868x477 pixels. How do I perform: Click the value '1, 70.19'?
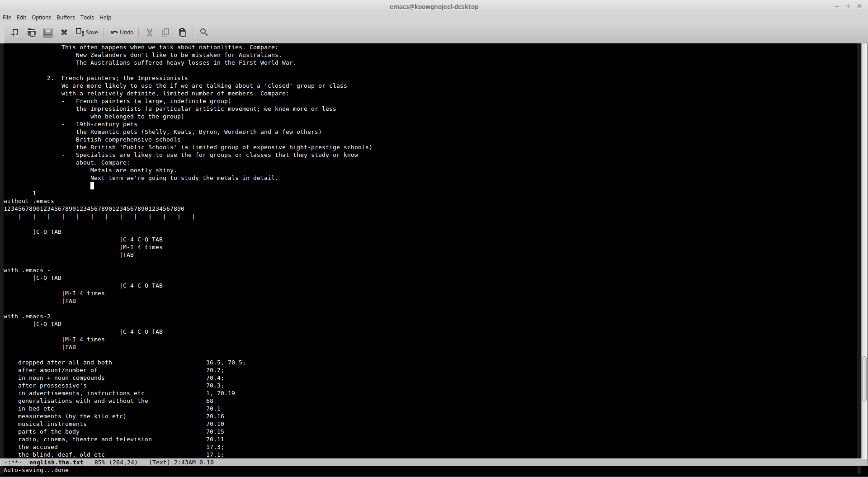[221, 393]
